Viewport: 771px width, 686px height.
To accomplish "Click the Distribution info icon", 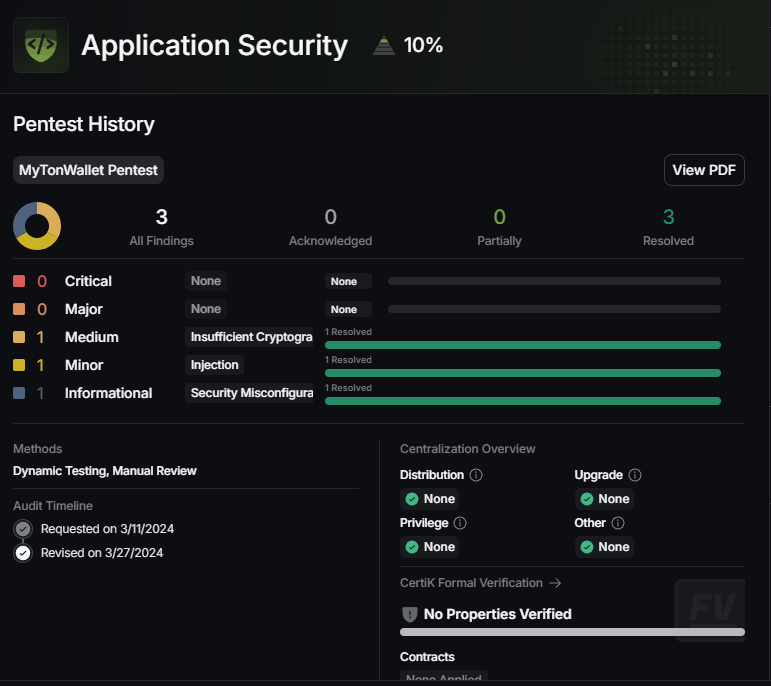I will (x=476, y=475).
